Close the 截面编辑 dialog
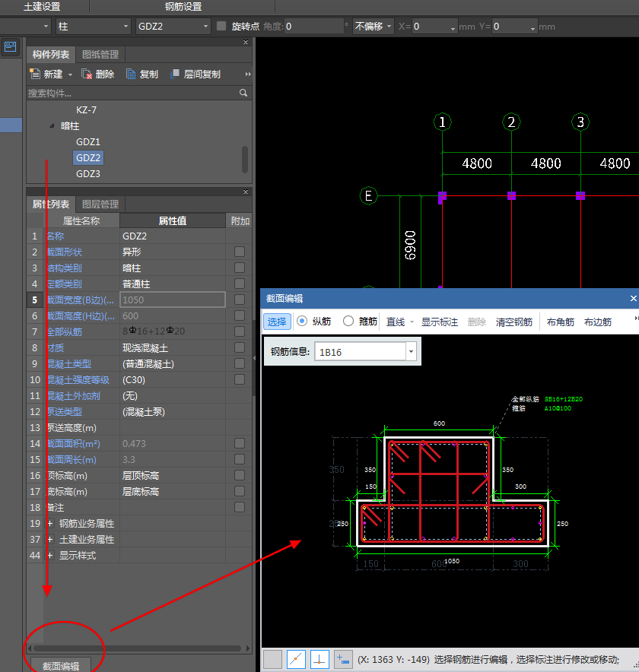The height and width of the screenshot is (672, 639). [x=633, y=298]
